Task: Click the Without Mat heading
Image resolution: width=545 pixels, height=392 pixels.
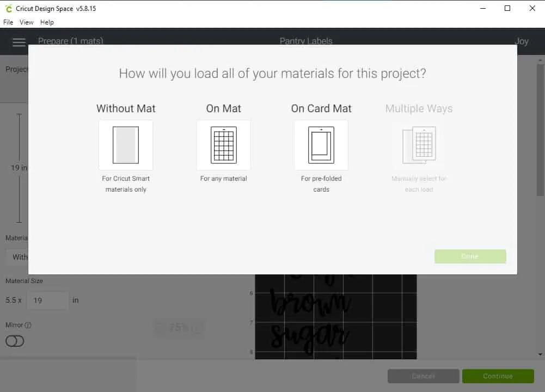Action: [x=126, y=108]
